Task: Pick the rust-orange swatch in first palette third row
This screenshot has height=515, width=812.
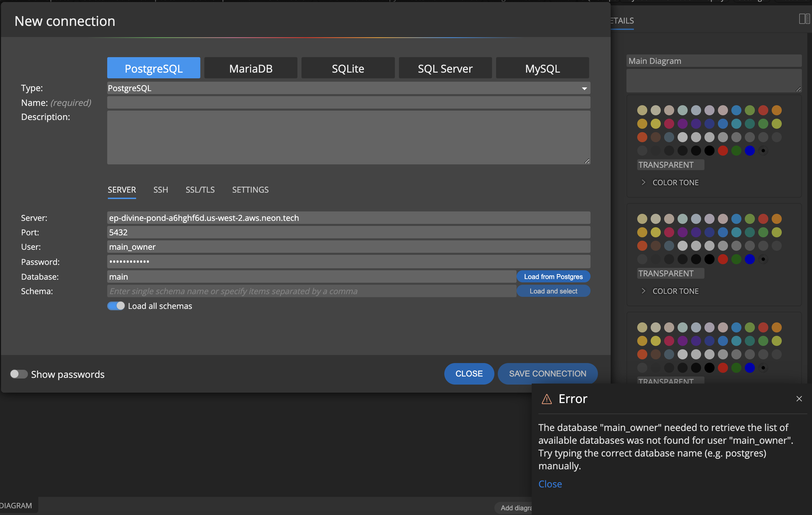Action: [x=642, y=137]
